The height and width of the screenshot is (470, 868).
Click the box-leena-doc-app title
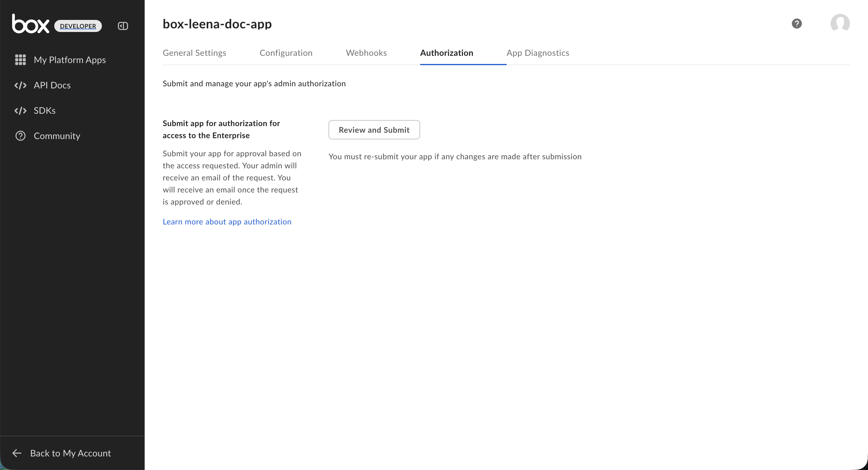point(217,24)
